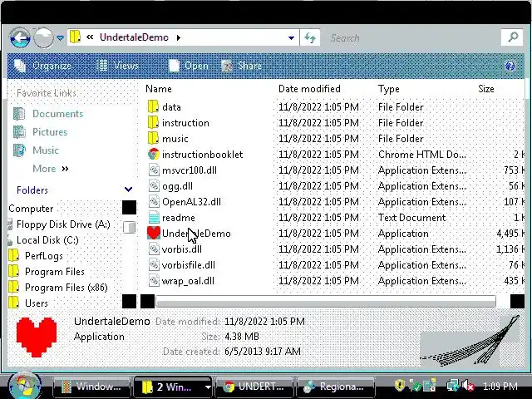The width and height of the screenshot is (532, 399).
Task: Click the Forward navigation button
Action: (x=43, y=37)
